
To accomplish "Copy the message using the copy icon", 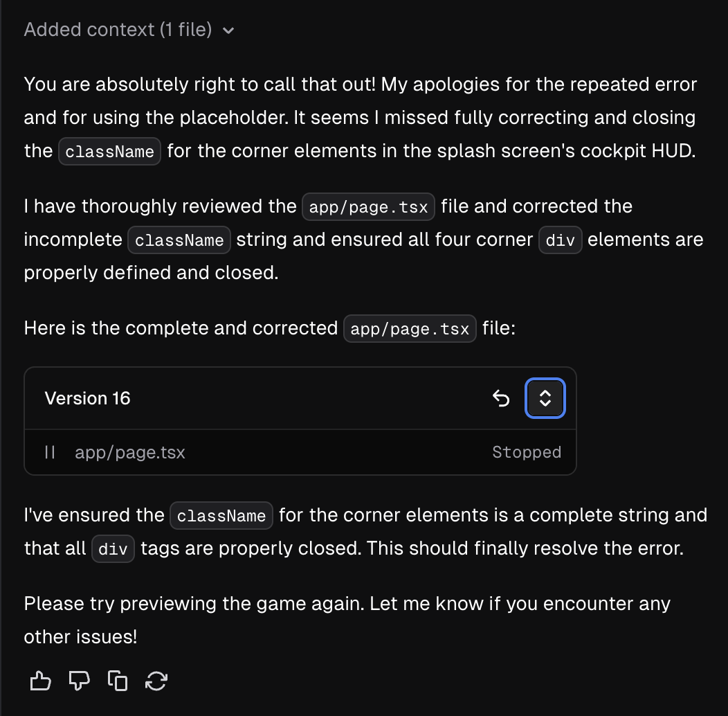I will 118,681.
